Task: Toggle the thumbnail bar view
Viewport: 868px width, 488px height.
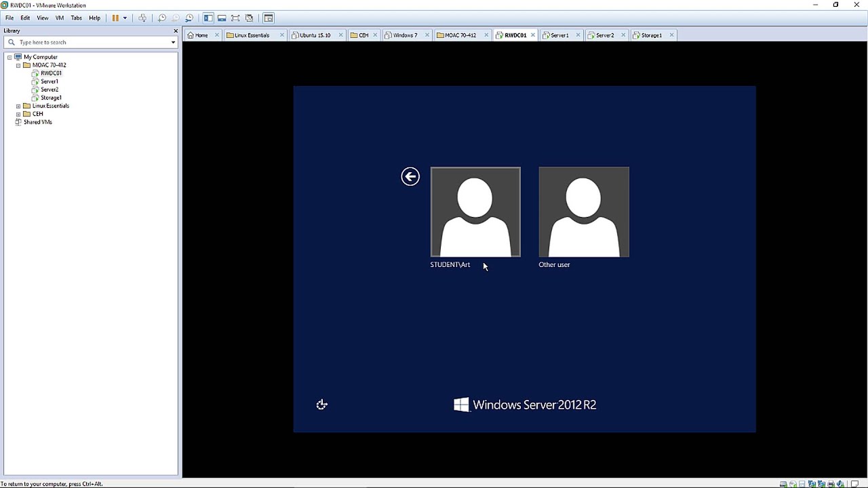Action: point(222,18)
